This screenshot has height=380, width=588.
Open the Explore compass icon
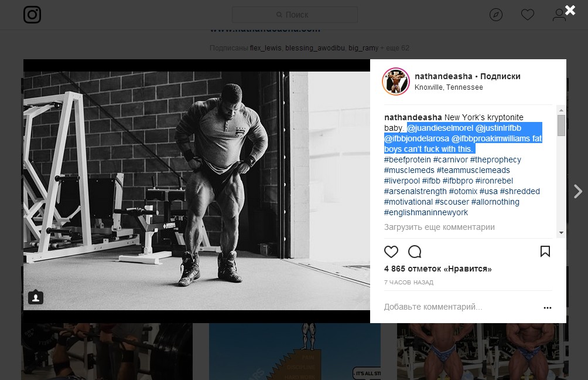click(496, 15)
